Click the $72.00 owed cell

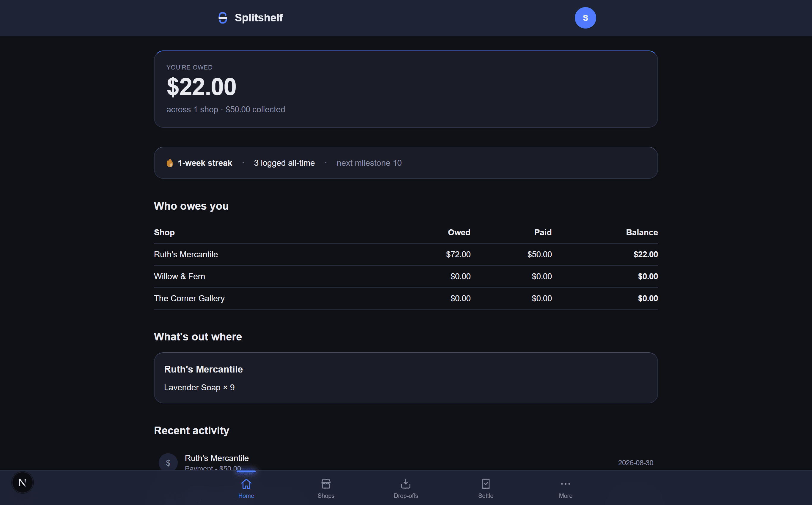pos(458,255)
